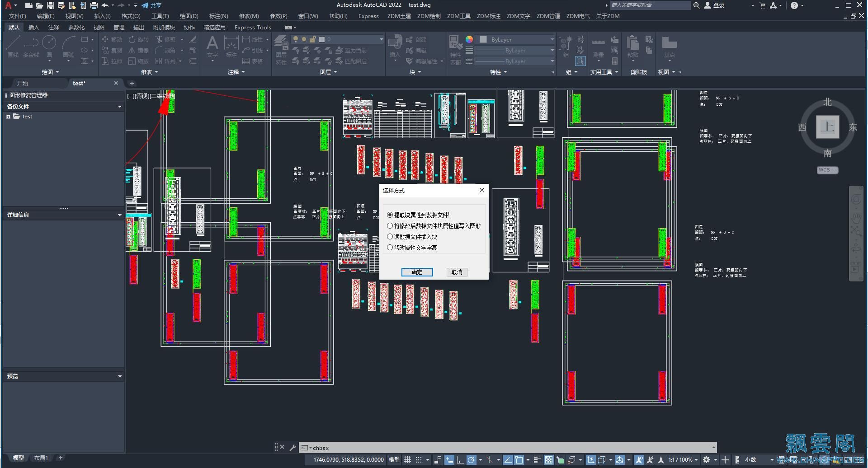The image size is (868, 468).
Task: Click Match Properties (特性匹配) icon
Action: coord(456,50)
